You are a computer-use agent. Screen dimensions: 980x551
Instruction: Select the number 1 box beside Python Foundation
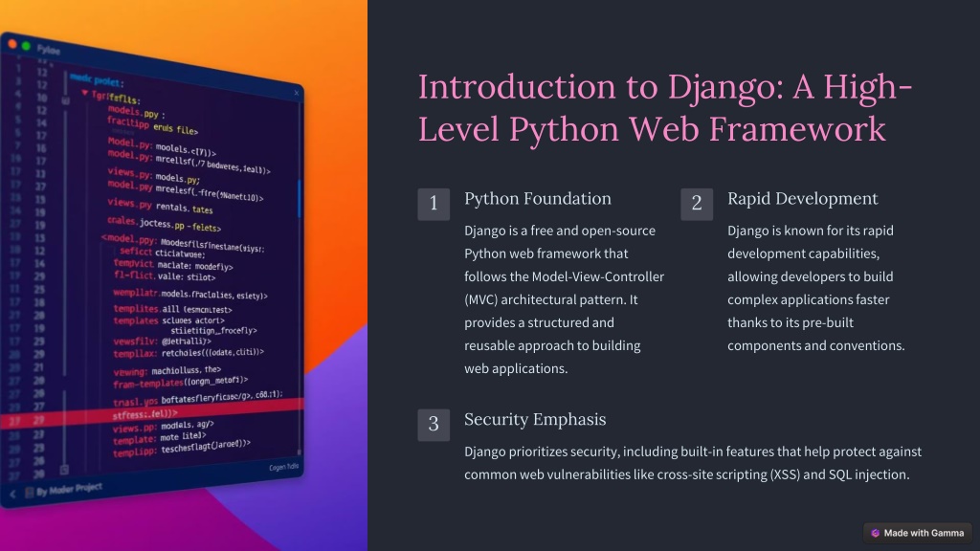click(x=434, y=205)
